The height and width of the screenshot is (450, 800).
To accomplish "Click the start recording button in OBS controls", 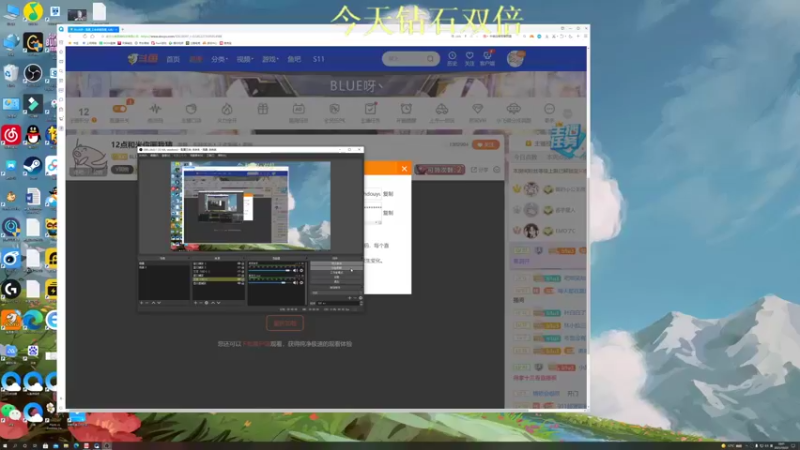I will point(337,268).
